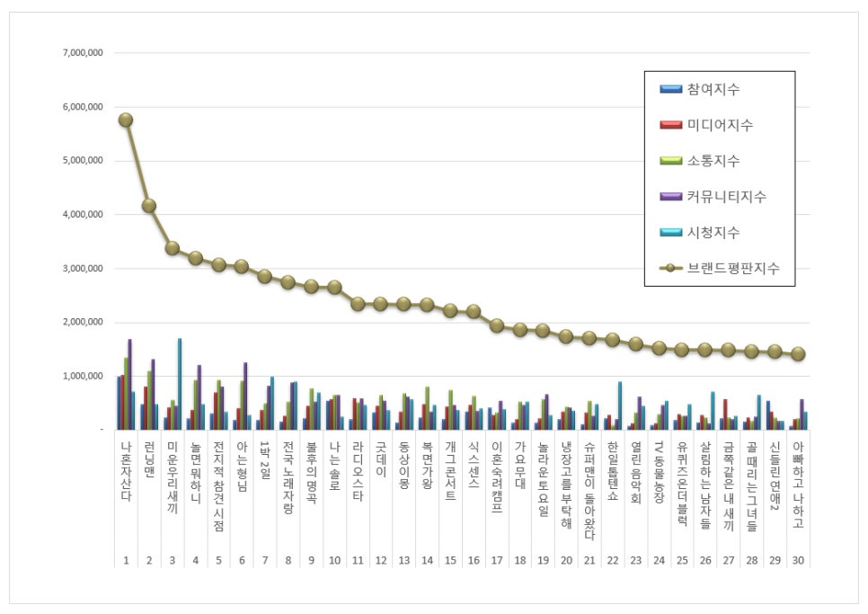Click the 참여지수 legend label
Screen dimensions: 868x614
[713, 89]
